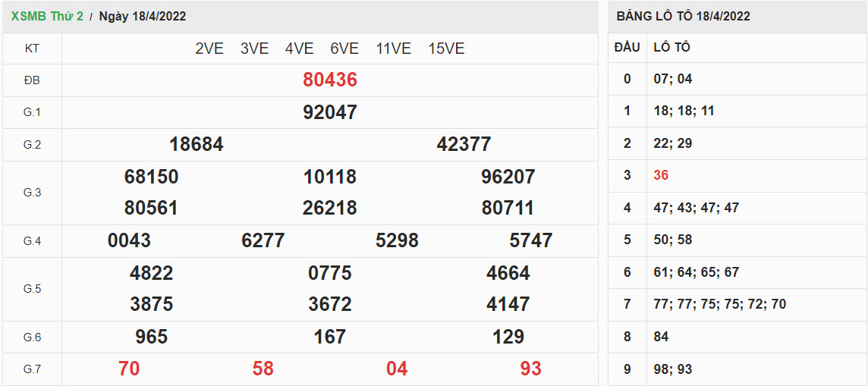Click G.2 number 42377
This screenshot has width=868, height=386.
[464, 144]
